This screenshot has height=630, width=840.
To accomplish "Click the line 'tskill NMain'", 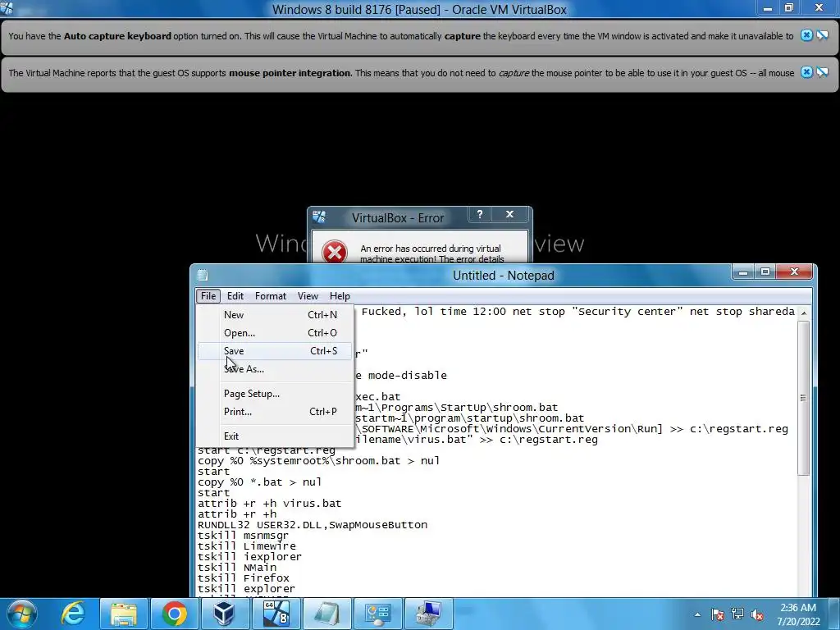I will tap(237, 568).
